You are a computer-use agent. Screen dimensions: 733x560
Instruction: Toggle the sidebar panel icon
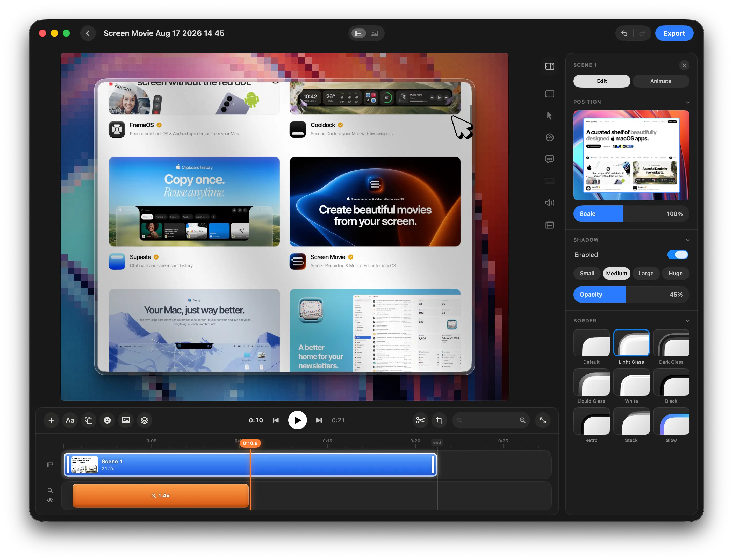pos(549,66)
